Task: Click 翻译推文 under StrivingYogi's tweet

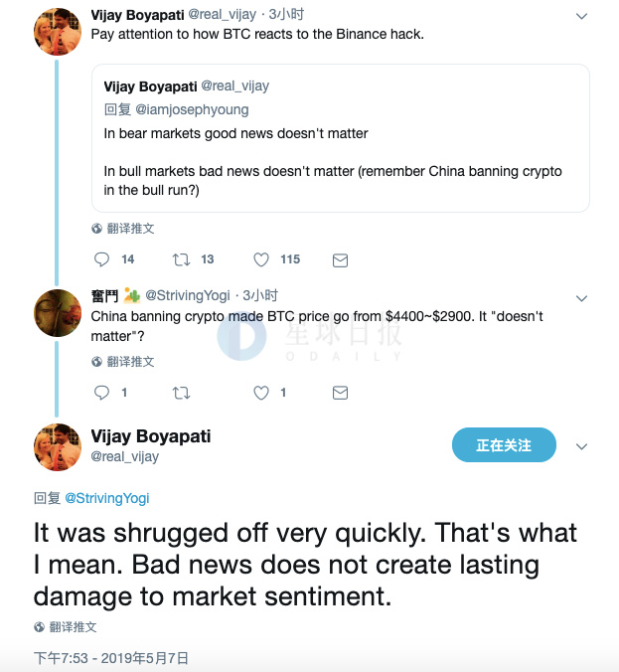Action: pyautogui.click(x=130, y=362)
